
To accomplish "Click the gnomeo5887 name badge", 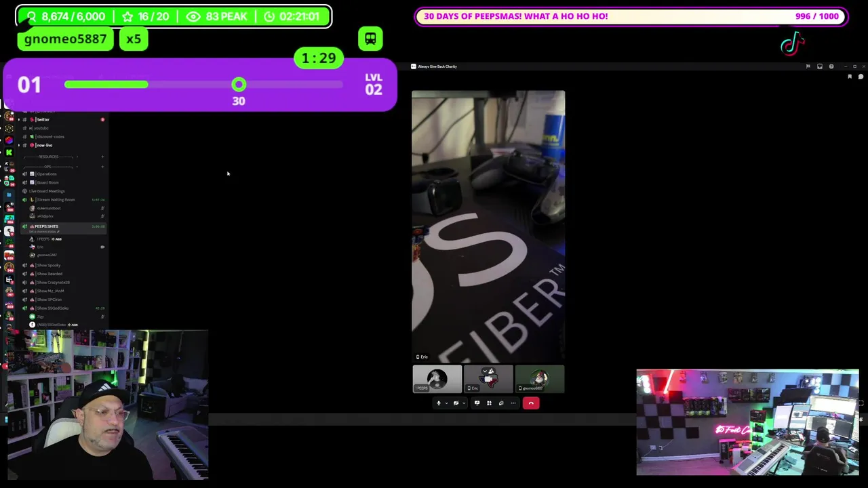I will 65,39.
